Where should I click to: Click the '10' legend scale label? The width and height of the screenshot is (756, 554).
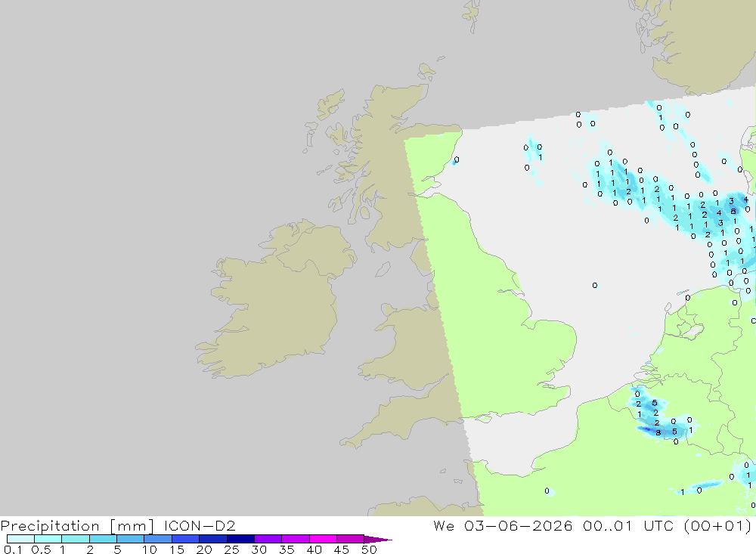[150, 549]
